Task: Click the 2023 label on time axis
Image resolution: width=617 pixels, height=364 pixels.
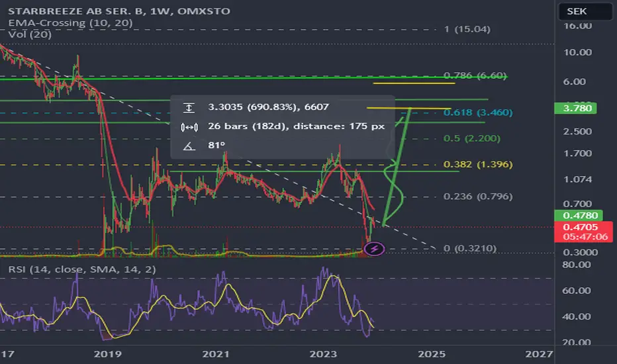Action: point(323,354)
